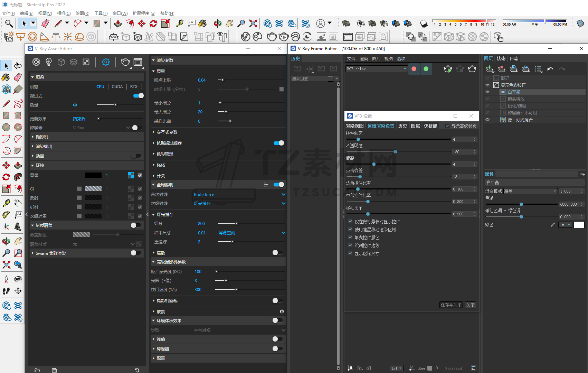Open the 文件(F) menu in SketchUp
This screenshot has height=373, width=588.
[x=9, y=13]
